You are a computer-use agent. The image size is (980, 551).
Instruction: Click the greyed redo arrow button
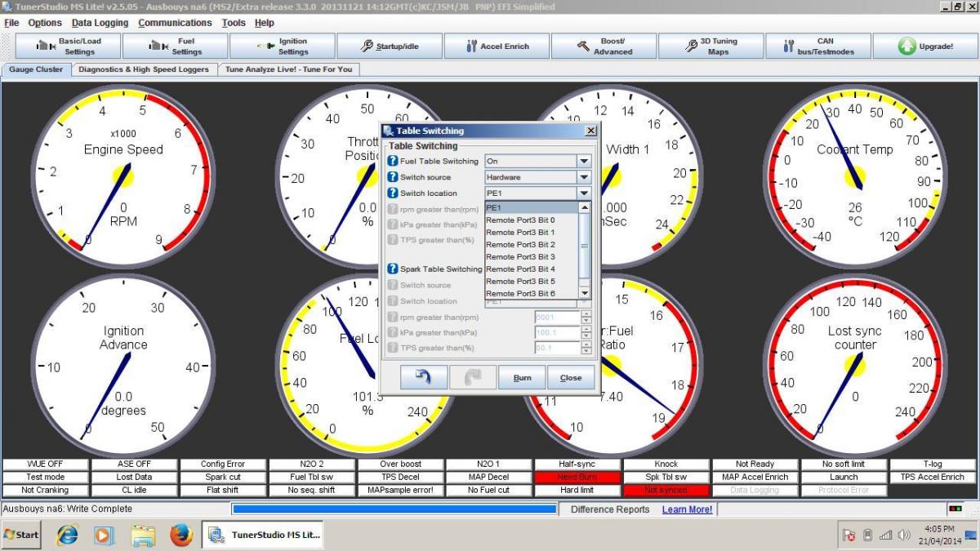(473, 377)
